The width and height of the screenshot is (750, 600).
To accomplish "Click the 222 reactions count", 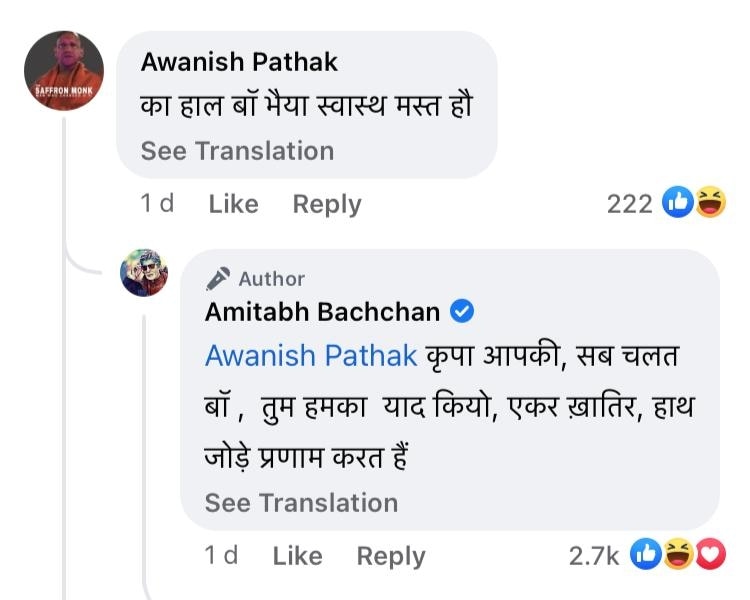I will click(629, 204).
